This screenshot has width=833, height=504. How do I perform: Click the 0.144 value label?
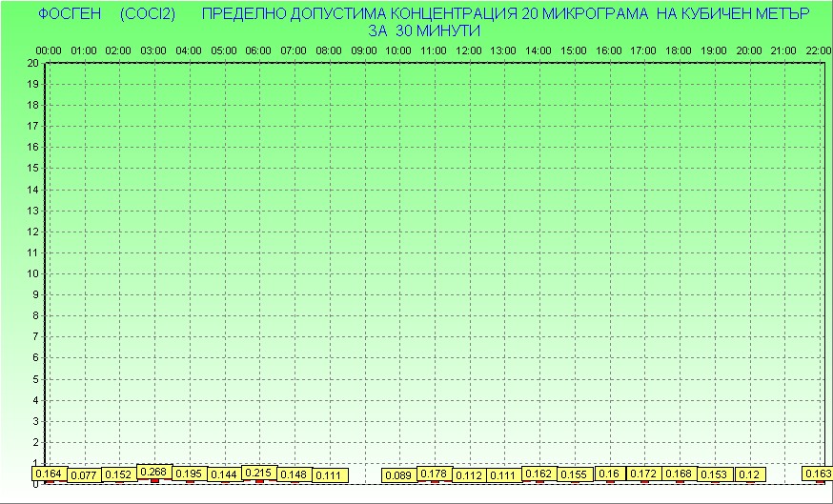coord(224,474)
